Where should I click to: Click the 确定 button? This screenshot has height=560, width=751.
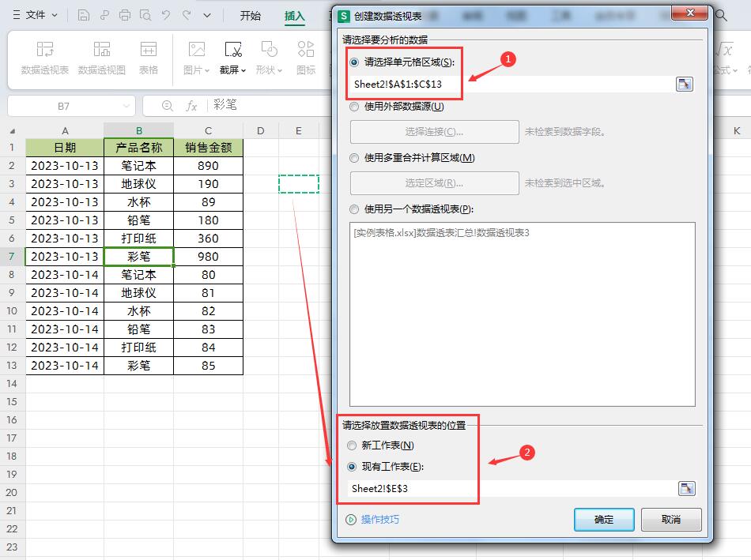pyautogui.click(x=604, y=519)
